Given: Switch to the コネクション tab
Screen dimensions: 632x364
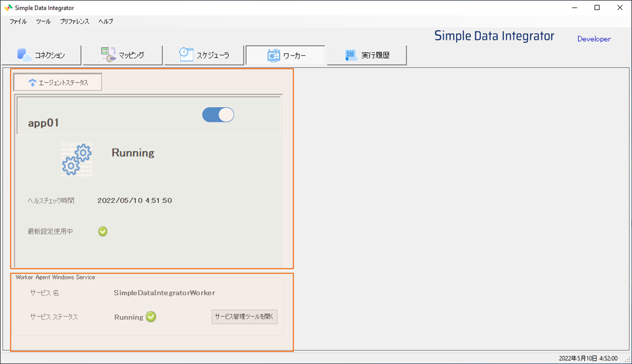Looking at the screenshot, I should 41,55.
